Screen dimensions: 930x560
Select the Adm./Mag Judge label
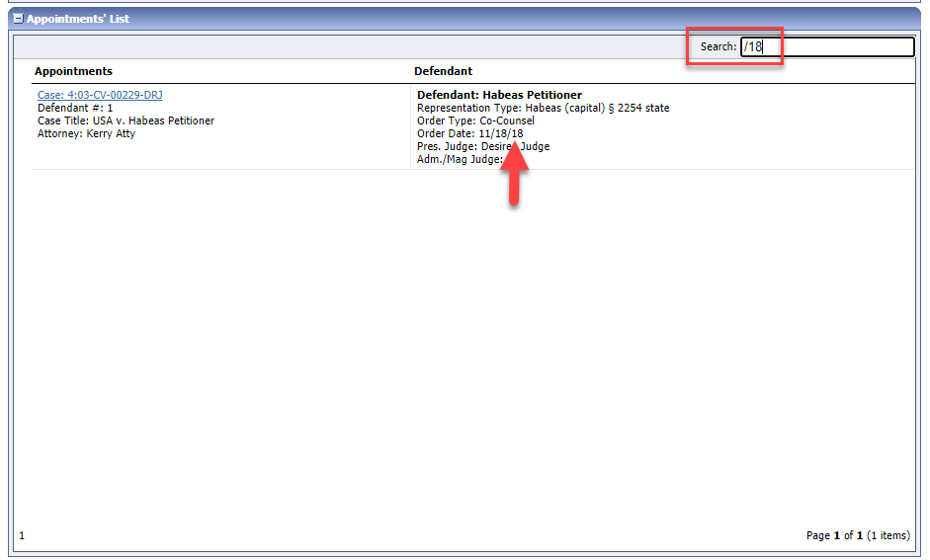tap(460, 159)
